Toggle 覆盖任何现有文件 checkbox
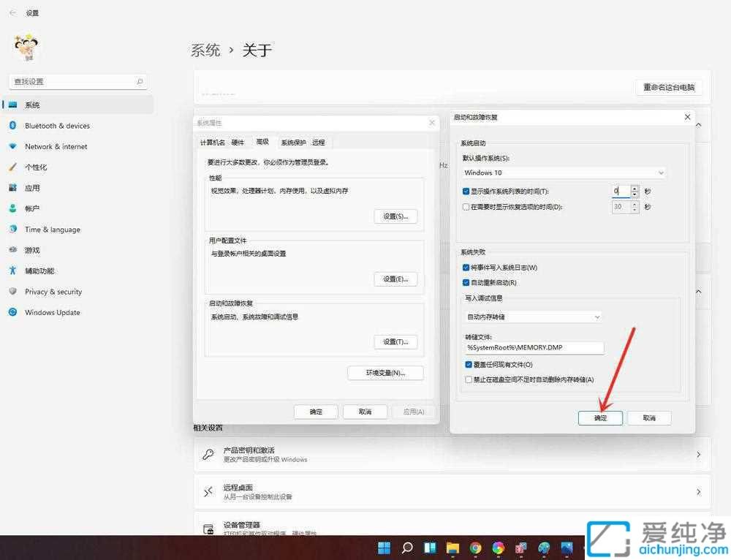 click(x=469, y=364)
